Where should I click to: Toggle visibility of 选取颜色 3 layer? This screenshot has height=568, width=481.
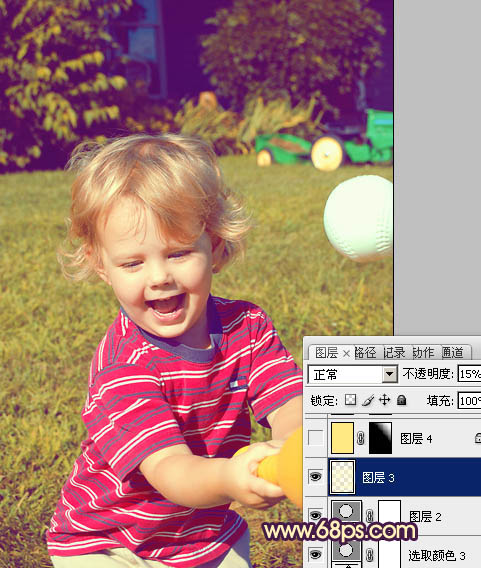[315, 554]
